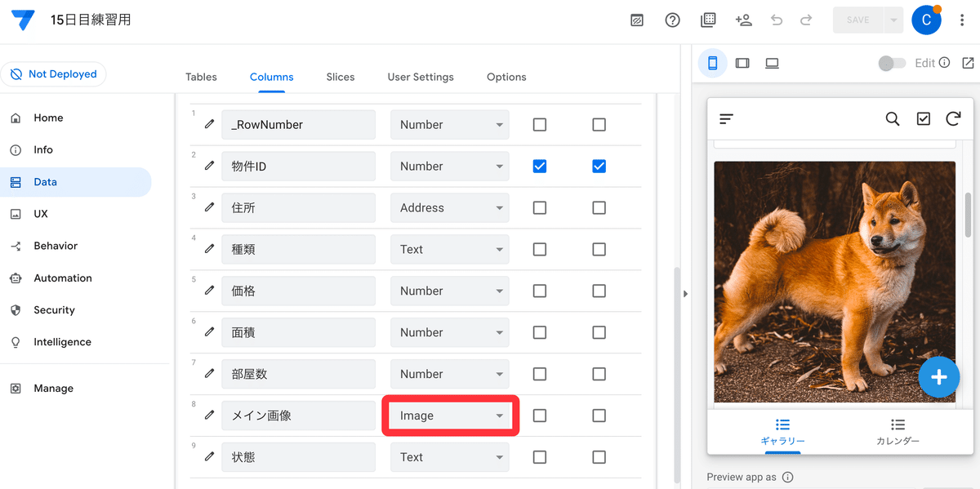This screenshot has height=489, width=980.
Task: Change the Address type dropdown for 住所
Action: coord(449,207)
